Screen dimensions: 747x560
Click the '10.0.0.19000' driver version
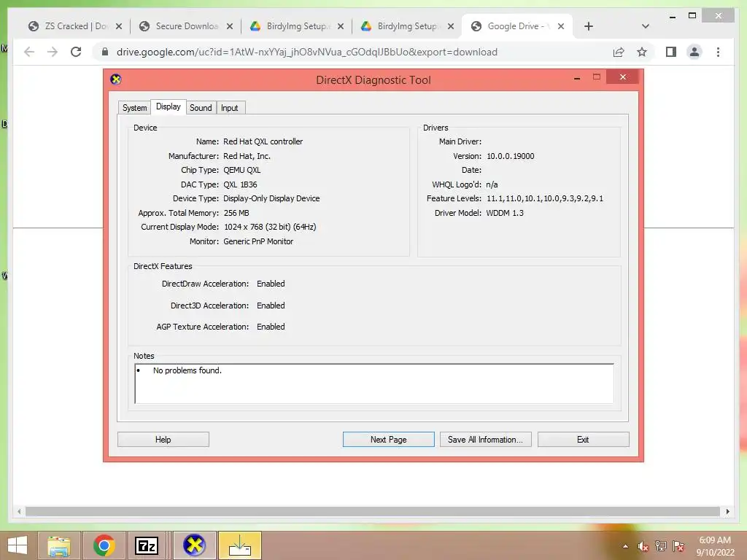tap(510, 156)
